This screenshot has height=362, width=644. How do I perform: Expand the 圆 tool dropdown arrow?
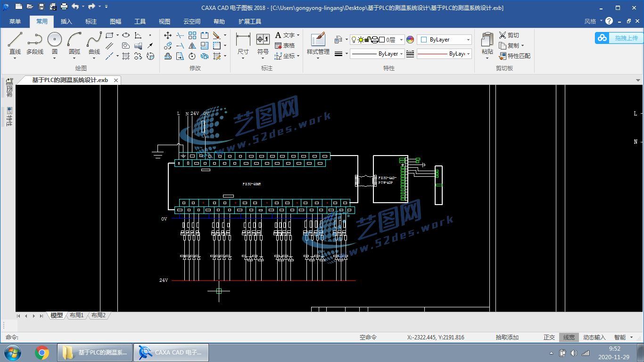coord(55,58)
